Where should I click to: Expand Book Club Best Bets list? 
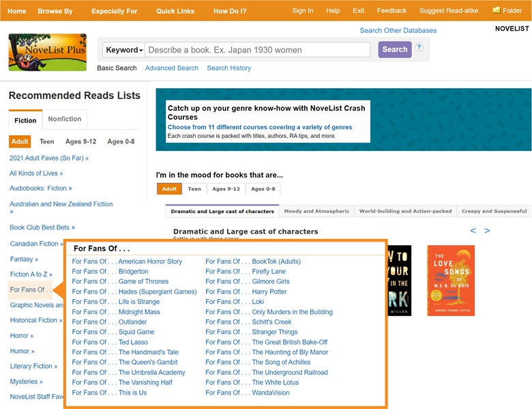42,227
